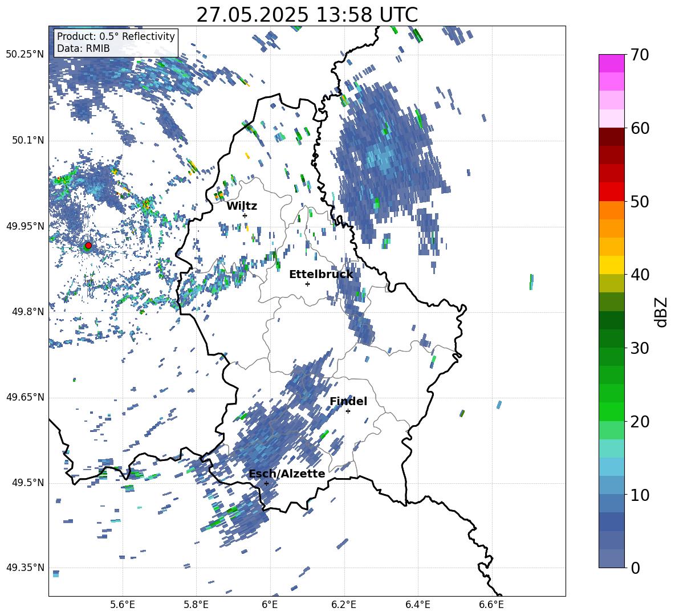The height and width of the screenshot is (616, 675).
Task: Click the 49.65°N latitude tick label
Action: 25,397
